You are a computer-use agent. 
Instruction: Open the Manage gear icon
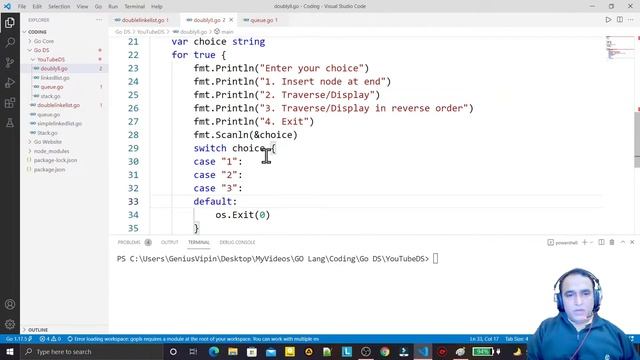tap(10, 324)
